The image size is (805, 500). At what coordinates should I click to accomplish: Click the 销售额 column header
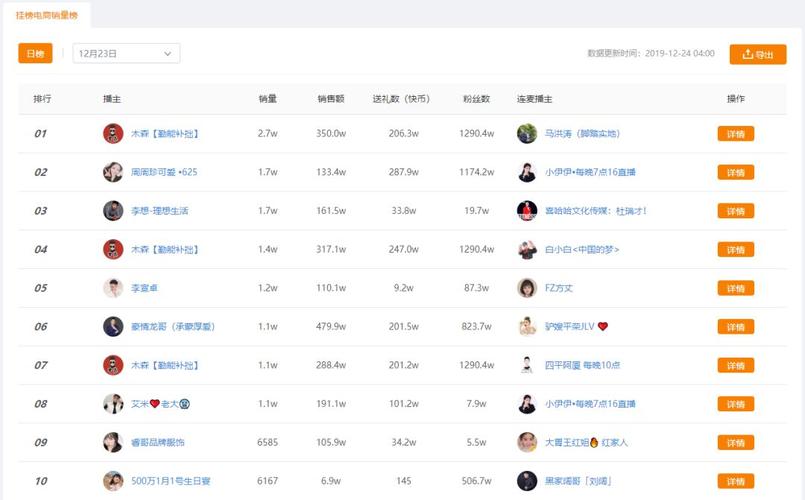pyautogui.click(x=331, y=99)
